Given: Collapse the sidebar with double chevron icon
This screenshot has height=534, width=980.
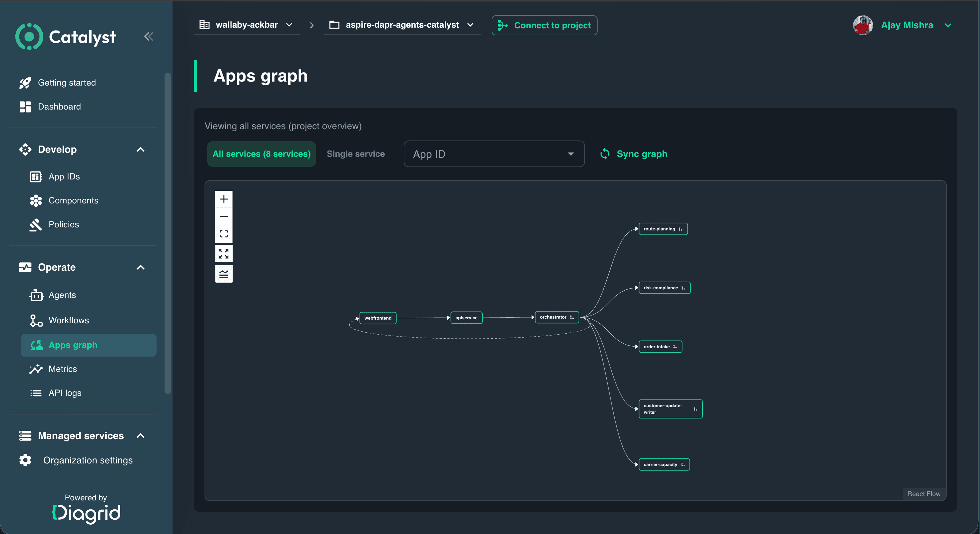Looking at the screenshot, I should pyautogui.click(x=148, y=37).
